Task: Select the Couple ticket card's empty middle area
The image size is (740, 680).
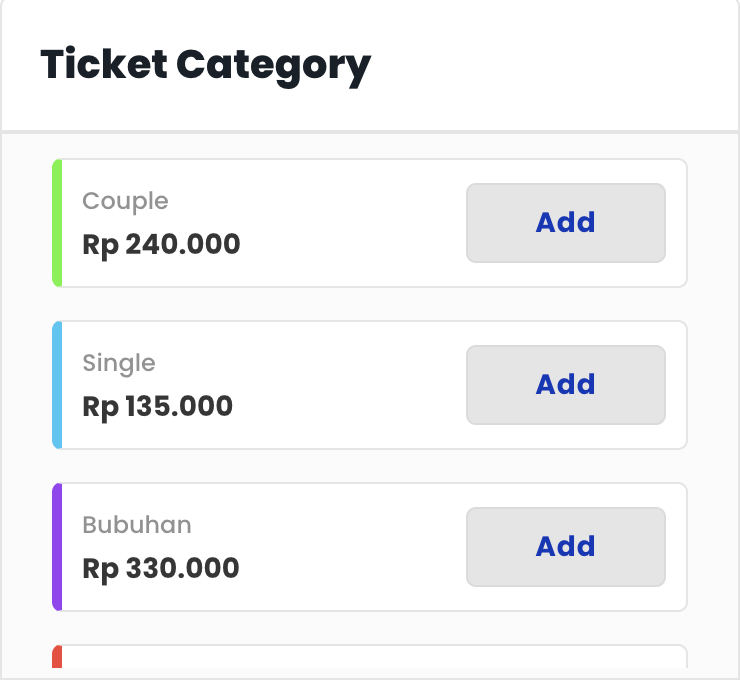Action: coord(350,223)
